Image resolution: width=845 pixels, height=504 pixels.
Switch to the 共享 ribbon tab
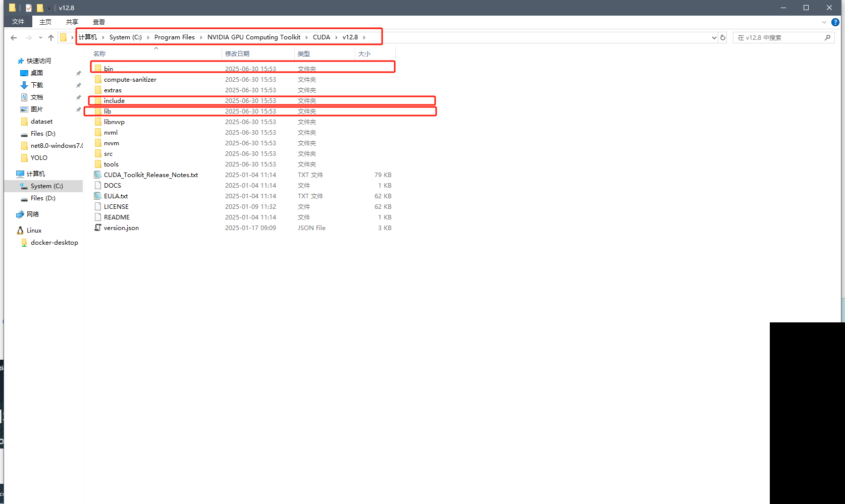pos(72,22)
